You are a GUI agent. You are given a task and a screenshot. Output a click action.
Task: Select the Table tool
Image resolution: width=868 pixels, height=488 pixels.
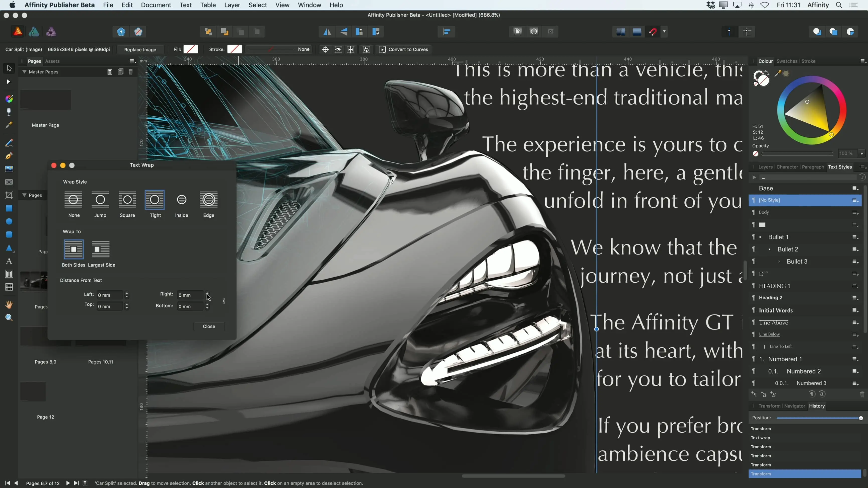coord(9,287)
